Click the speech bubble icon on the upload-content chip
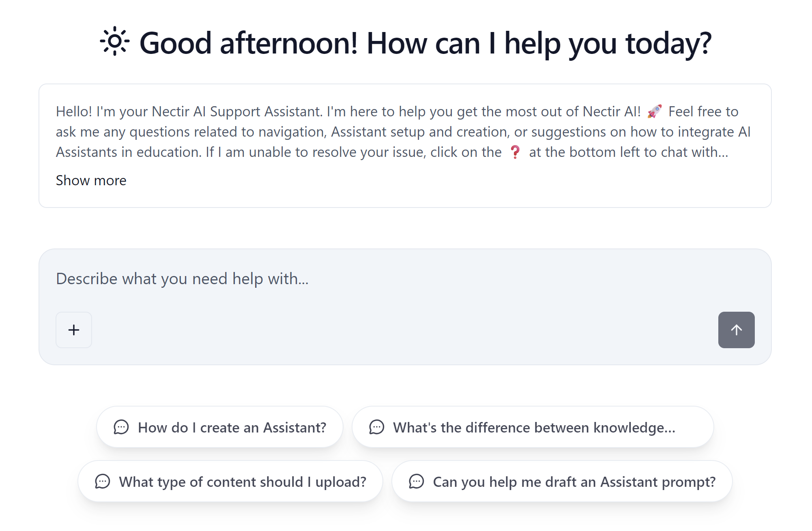The image size is (812, 531). coord(103,482)
